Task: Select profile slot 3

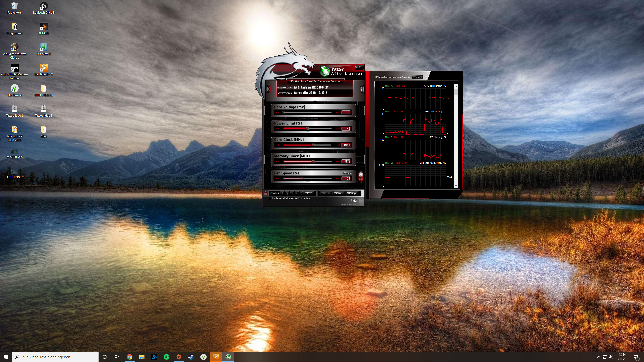Action: click(292, 193)
